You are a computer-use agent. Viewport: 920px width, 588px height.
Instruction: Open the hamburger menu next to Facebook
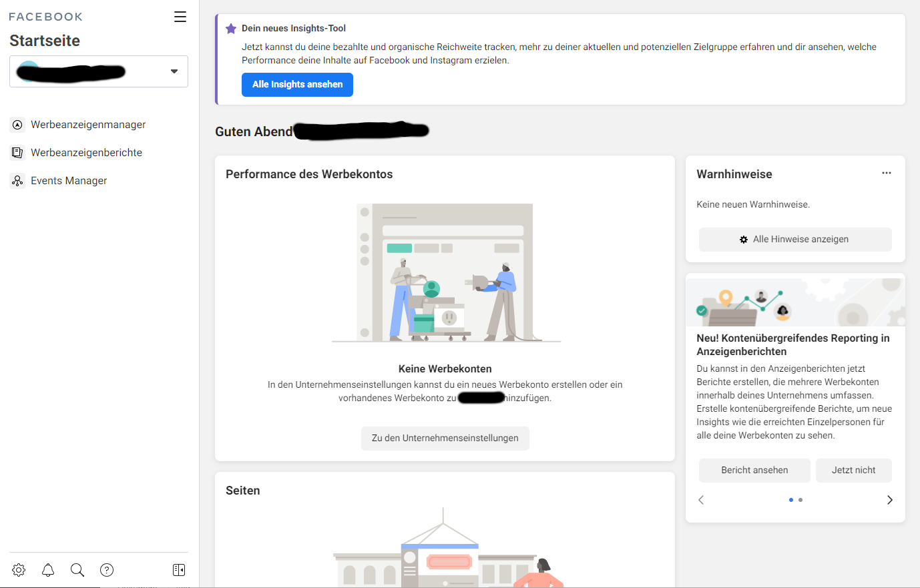180,17
